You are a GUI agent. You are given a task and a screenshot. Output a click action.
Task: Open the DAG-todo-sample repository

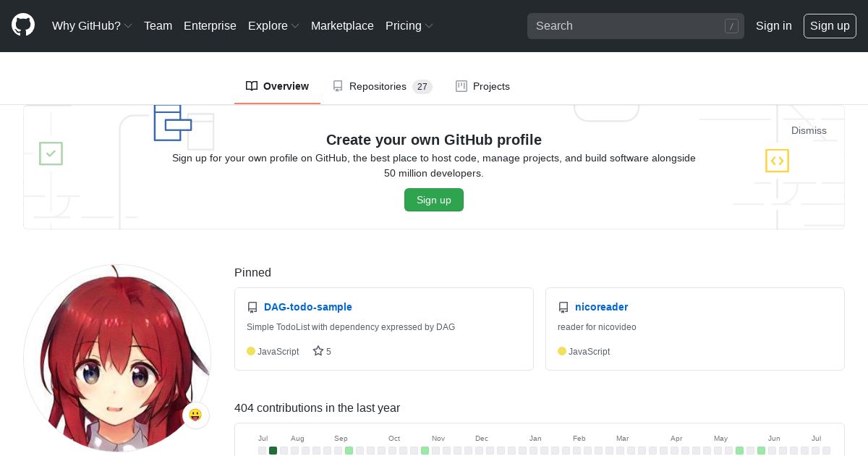point(308,307)
